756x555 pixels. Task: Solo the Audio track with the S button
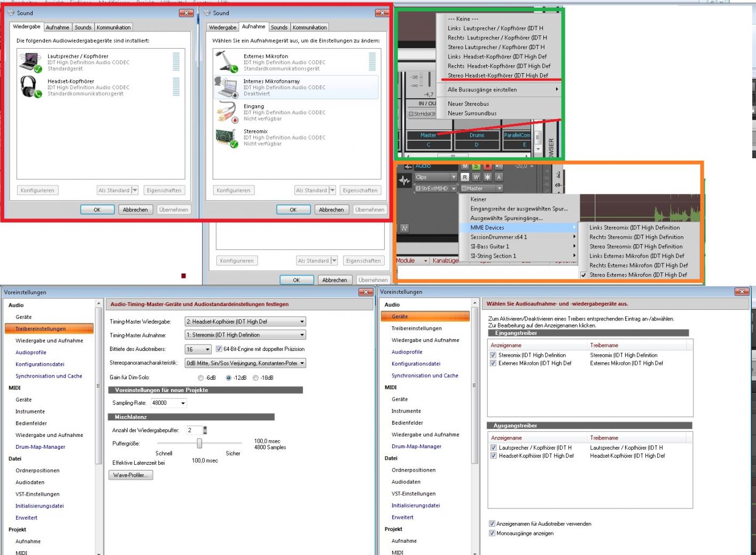pyautogui.click(x=476, y=166)
